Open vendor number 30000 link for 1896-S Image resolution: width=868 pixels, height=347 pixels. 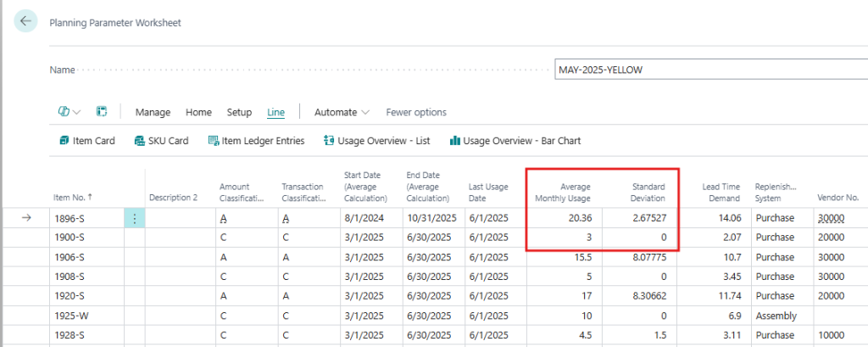(830, 218)
